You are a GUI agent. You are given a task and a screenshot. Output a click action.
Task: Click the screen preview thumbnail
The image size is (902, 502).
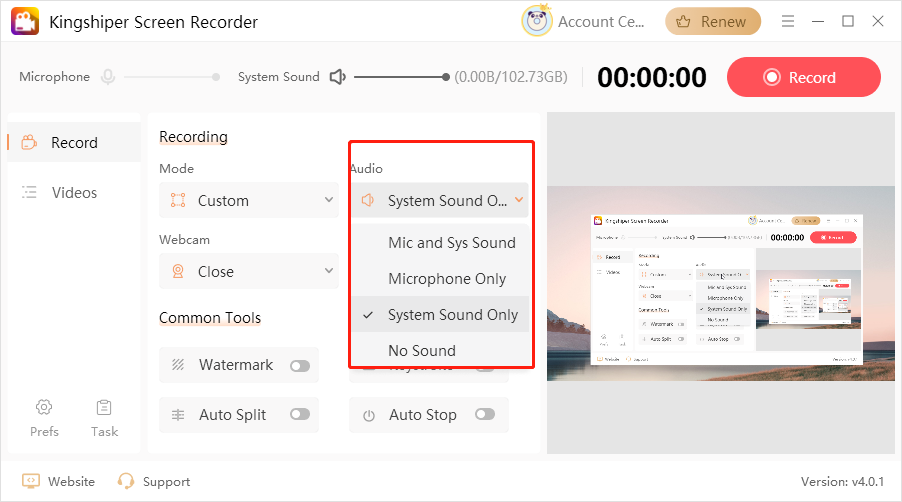721,283
